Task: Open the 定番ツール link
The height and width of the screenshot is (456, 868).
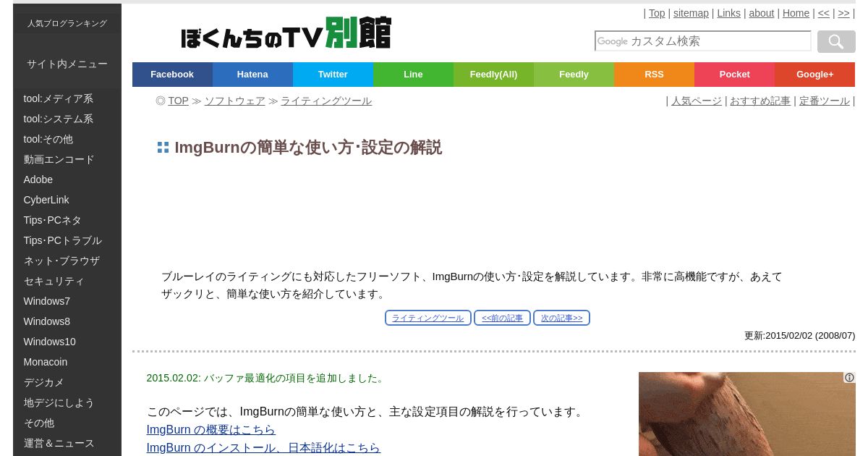Action: pyautogui.click(x=825, y=101)
